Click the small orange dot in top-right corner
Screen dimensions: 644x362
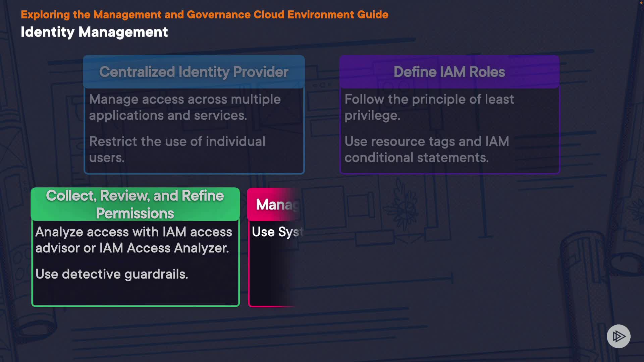click(x=641, y=3)
